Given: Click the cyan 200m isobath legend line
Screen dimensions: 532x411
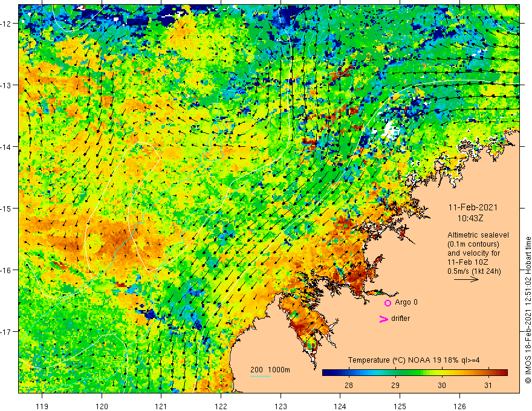Looking at the screenshot, I should 261,376.
